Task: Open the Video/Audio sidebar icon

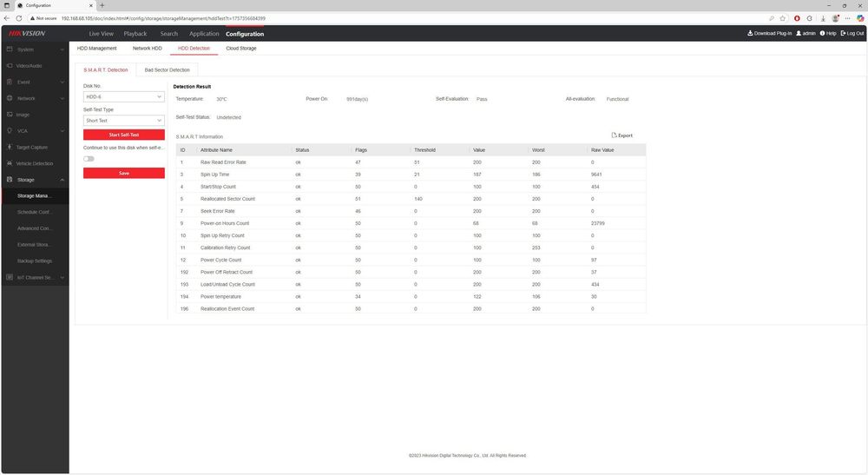Action: pos(10,65)
